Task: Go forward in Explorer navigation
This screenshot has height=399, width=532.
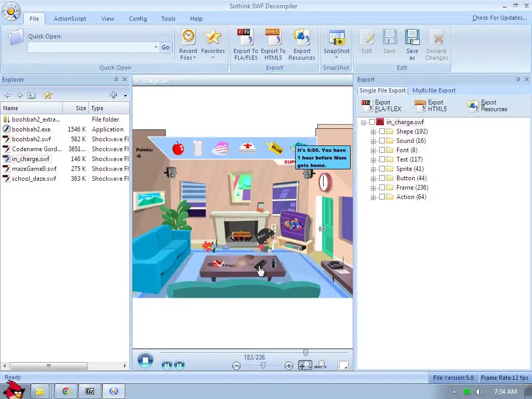Action: point(20,96)
